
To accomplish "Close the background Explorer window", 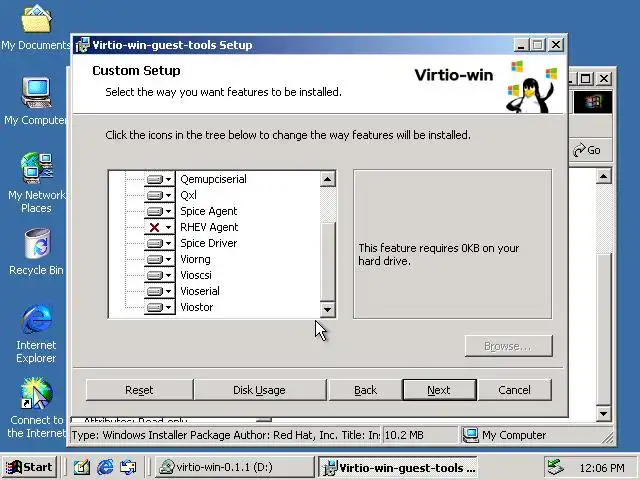I will click(x=604, y=78).
